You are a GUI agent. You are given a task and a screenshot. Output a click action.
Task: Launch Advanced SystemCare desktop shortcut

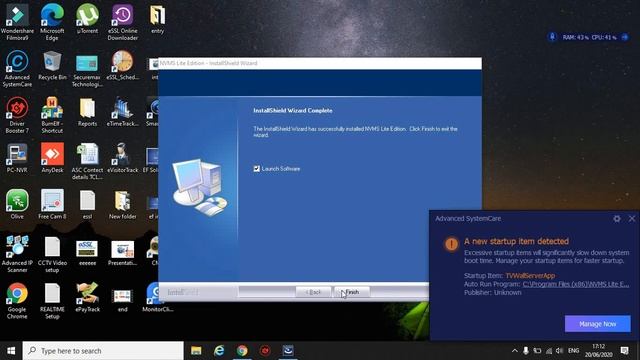pos(17,69)
